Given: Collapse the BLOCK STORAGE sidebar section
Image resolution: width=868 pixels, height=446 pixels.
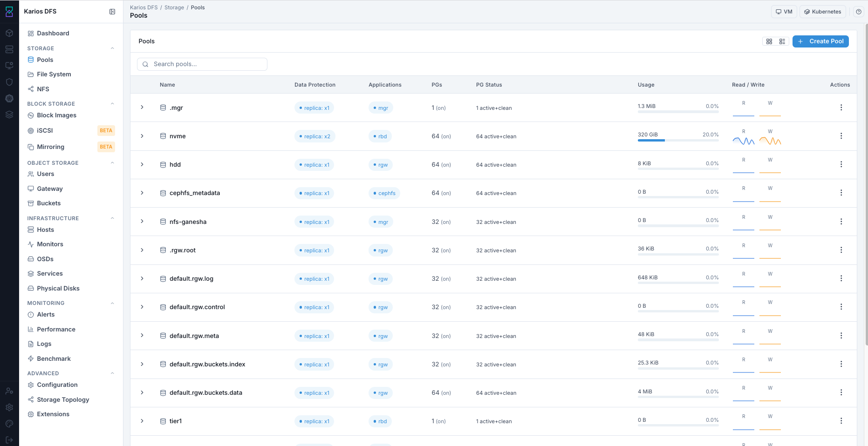Looking at the screenshot, I should 112,104.
